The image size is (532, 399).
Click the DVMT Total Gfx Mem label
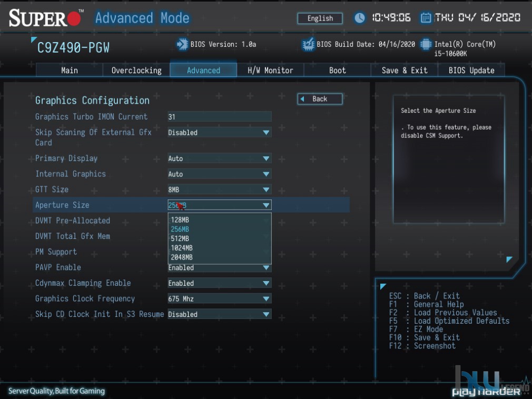73,236
